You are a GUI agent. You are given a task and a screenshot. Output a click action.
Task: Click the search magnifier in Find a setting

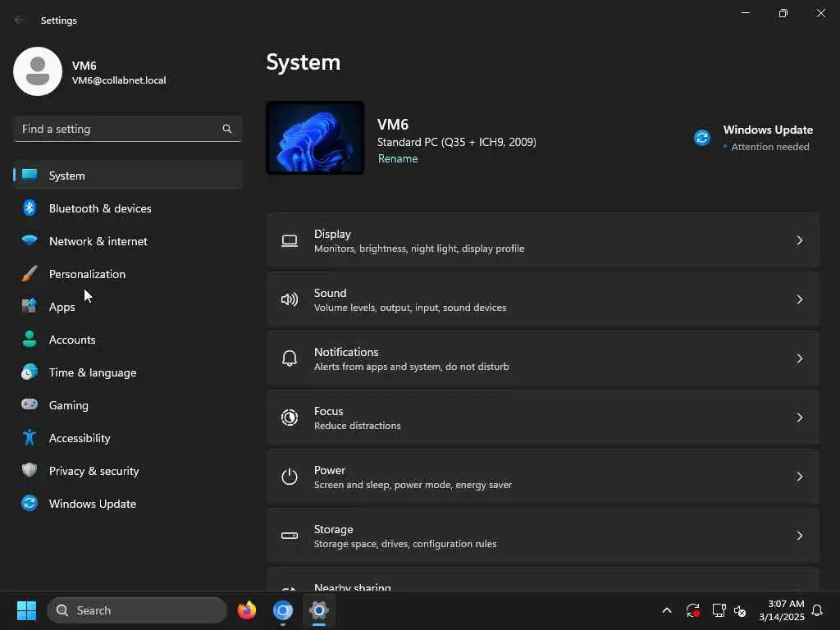227,129
